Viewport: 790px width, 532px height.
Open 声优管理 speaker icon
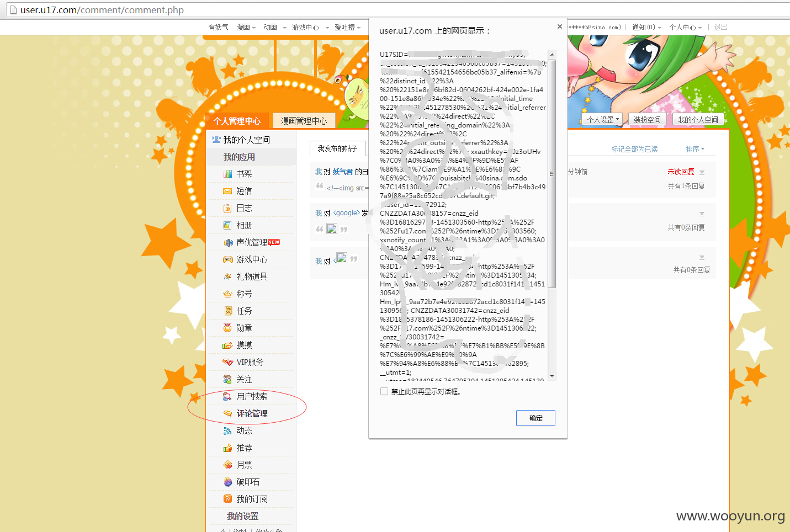[x=228, y=242]
